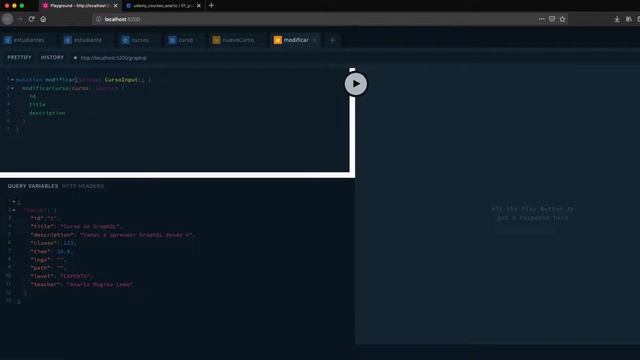
Task: Open the estudiantes playground tab
Action: click(24, 40)
